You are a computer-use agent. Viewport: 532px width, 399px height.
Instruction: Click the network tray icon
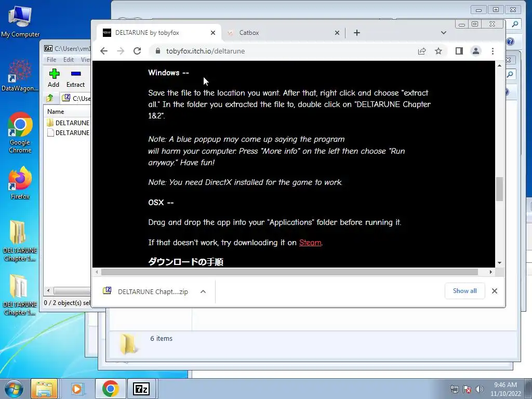click(x=454, y=389)
